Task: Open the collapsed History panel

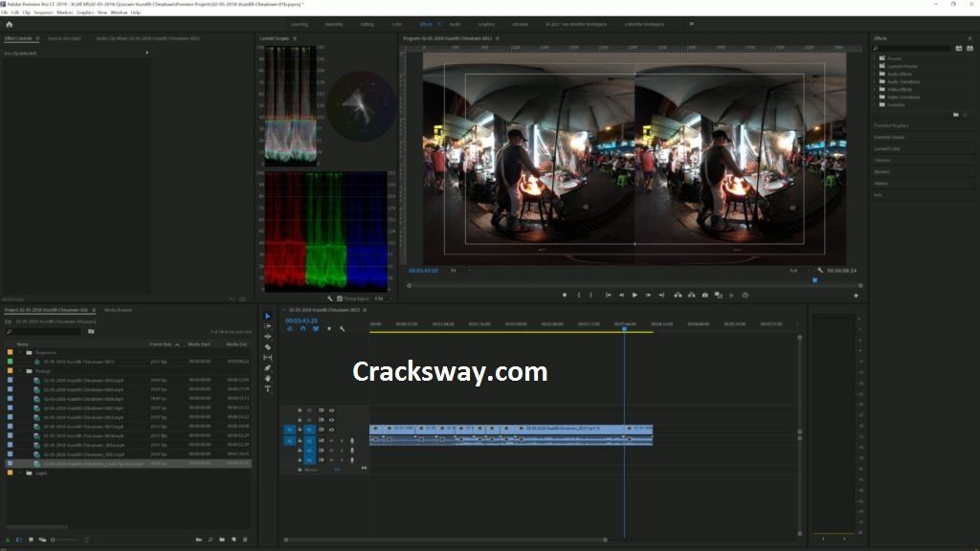Action: (880, 183)
